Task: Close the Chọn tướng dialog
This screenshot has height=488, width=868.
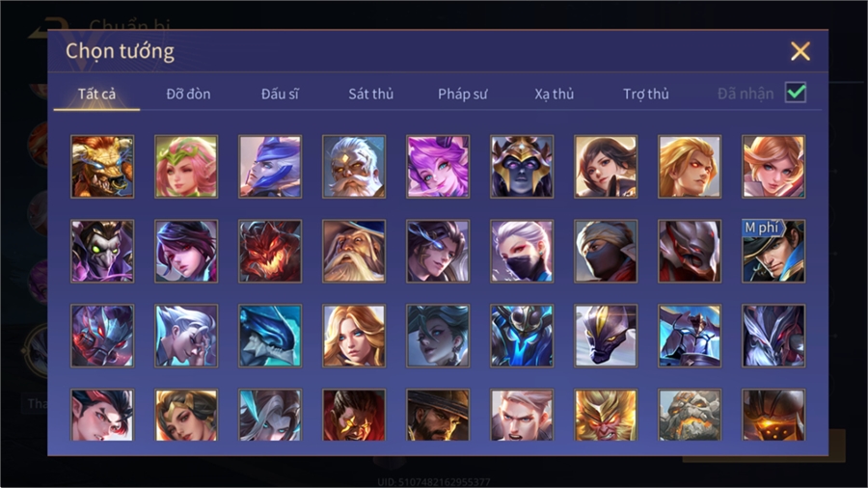Action: 800,51
